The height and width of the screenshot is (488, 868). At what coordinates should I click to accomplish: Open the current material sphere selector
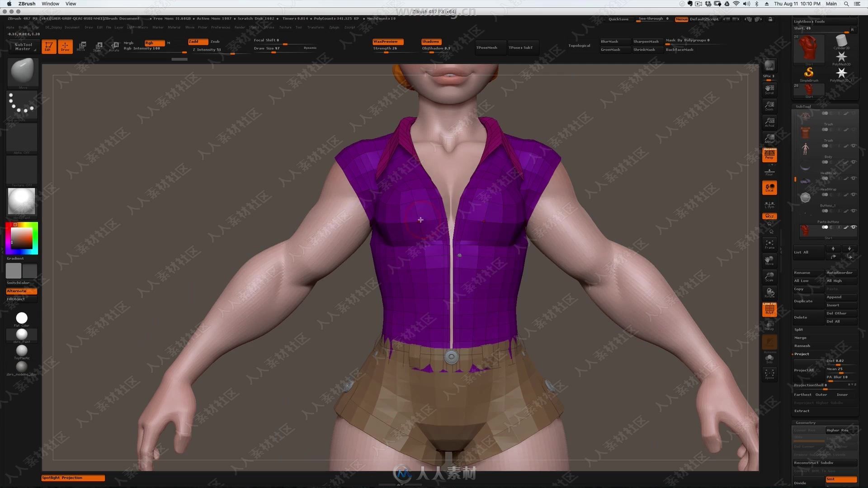tap(22, 202)
